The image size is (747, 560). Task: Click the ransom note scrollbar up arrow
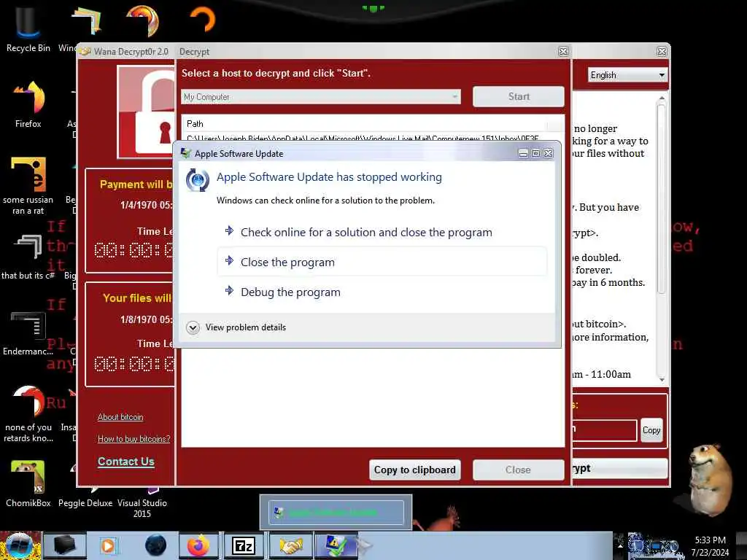661,98
